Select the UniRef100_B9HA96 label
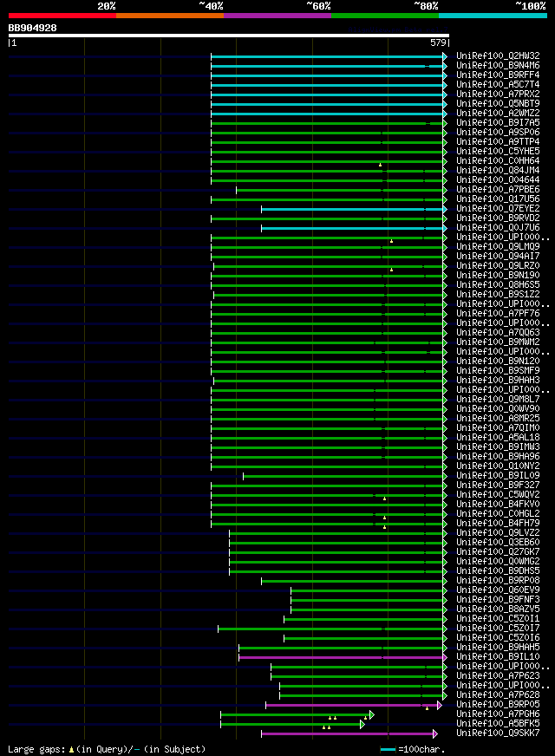This screenshot has width=555, height=756. [x=498, y=457]
